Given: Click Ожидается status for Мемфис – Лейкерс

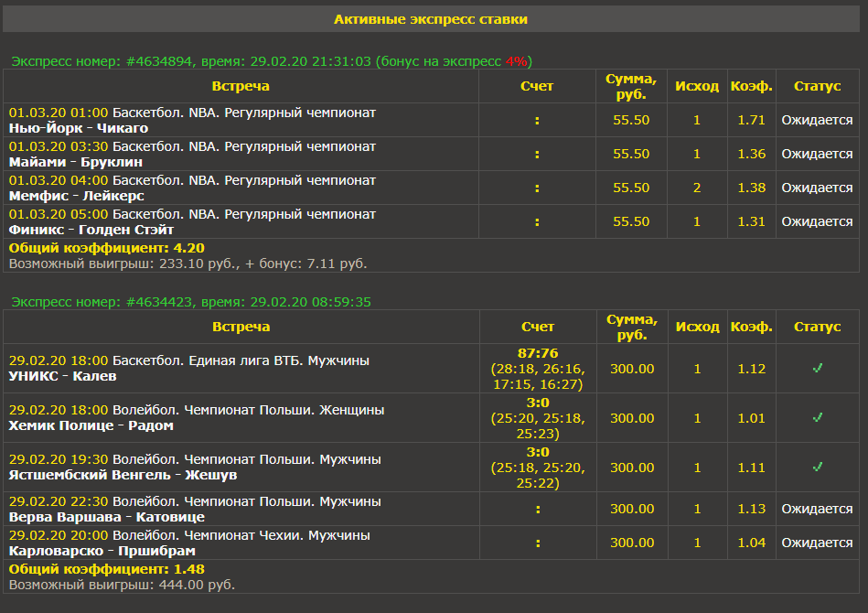Looking at the screenshot, I should pyautogui.click(x=817, y=188).
